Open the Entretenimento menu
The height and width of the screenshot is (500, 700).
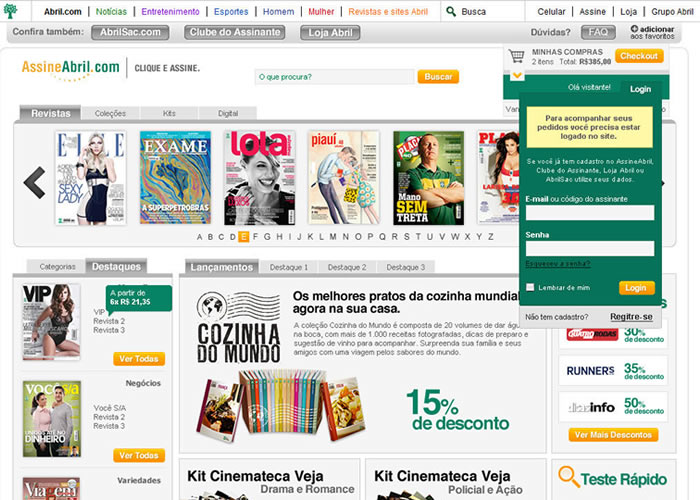click(x=171, y=12)
